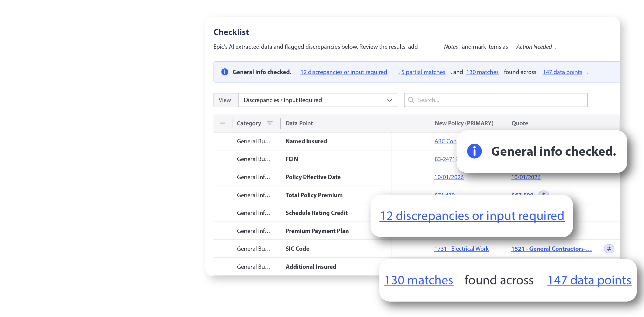Screen dimensions: 644x317
Task: Click the not-equal icon on SIC Code row
Action: tap(609, 249)
